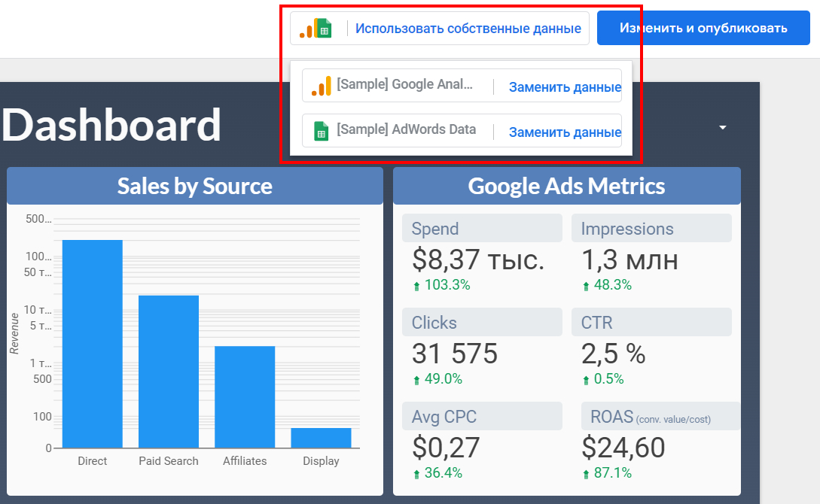
Task: Click the Google Ads Metrics panel header
Action: [x=566, y=186]
